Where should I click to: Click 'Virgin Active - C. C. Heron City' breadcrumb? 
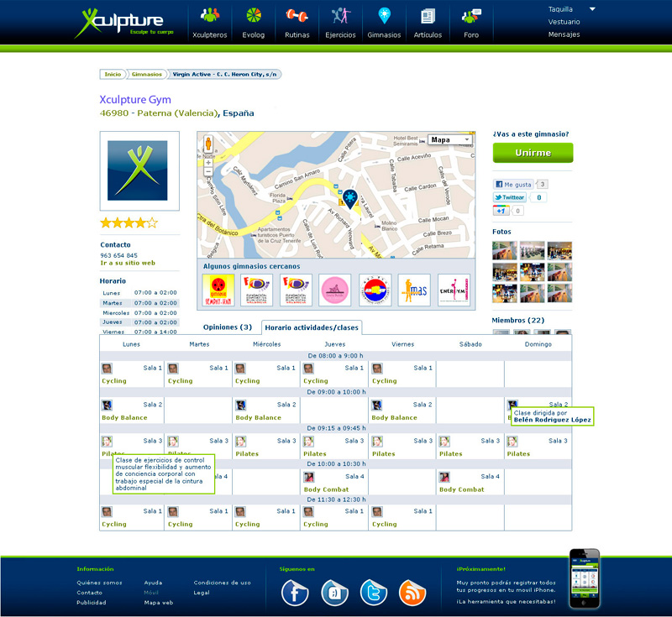224,74
